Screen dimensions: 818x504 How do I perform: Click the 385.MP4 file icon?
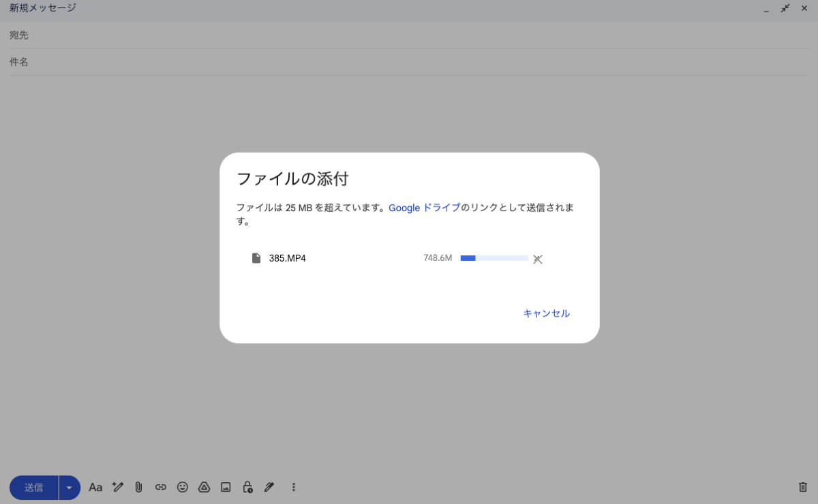point(256,258)
